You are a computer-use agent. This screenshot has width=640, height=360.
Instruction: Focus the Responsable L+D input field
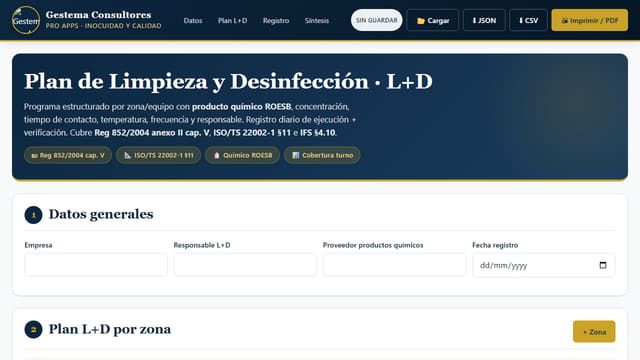tap(245, 265)
